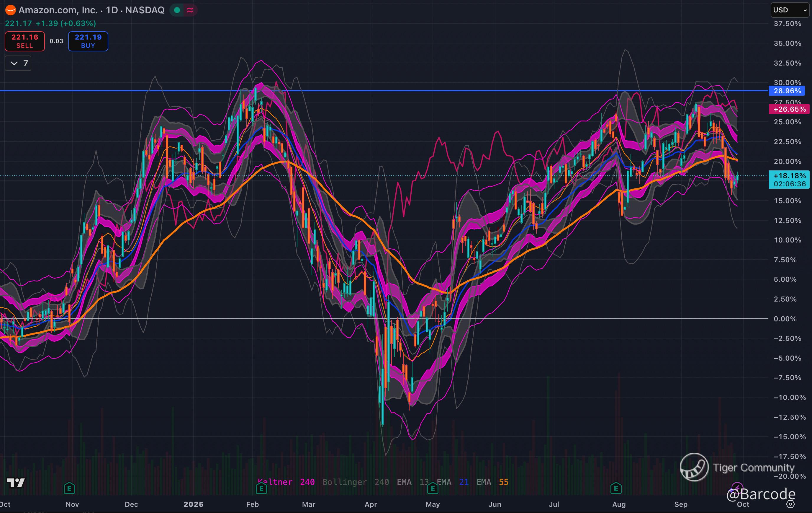Click the Tiger Community watermark logo
The height and width of the screenshot is (513, 812).
[x=694, y=467]
